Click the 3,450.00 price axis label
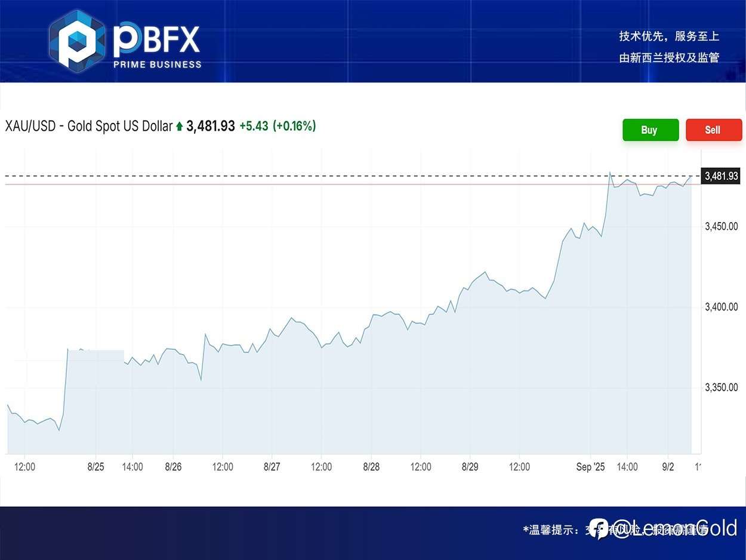The height and width of the screenshot is (560, 746). click(x=721, y=226)
